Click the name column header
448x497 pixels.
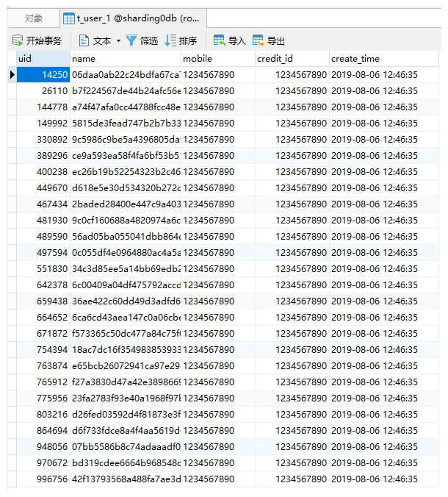[x=126, y=59]
